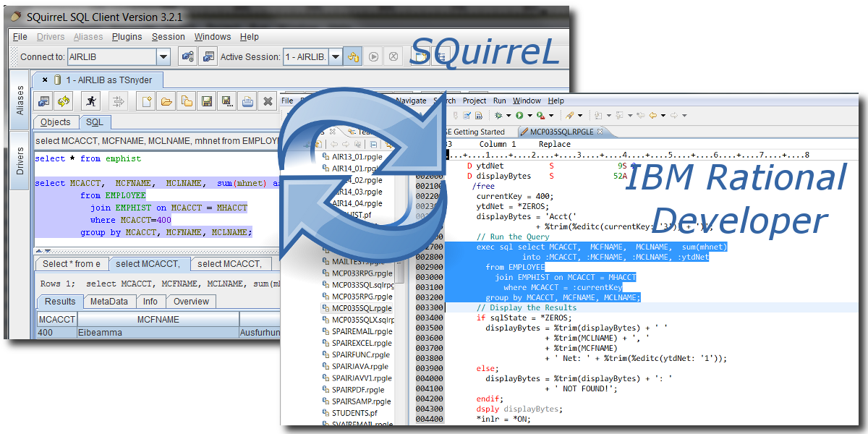Click the Debug bug icon in Rational Developer toolbar
The image size is (868, 434).
pyautogui.click(x=498, y=115)
